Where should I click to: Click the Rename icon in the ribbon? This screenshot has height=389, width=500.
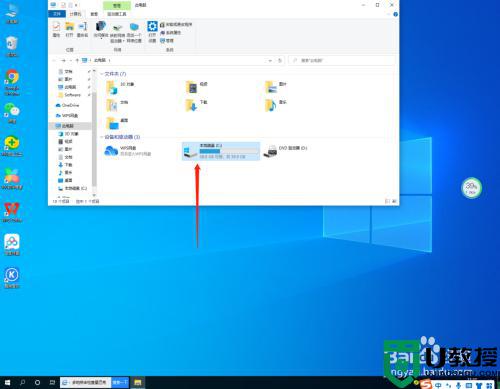pos(83,29)
